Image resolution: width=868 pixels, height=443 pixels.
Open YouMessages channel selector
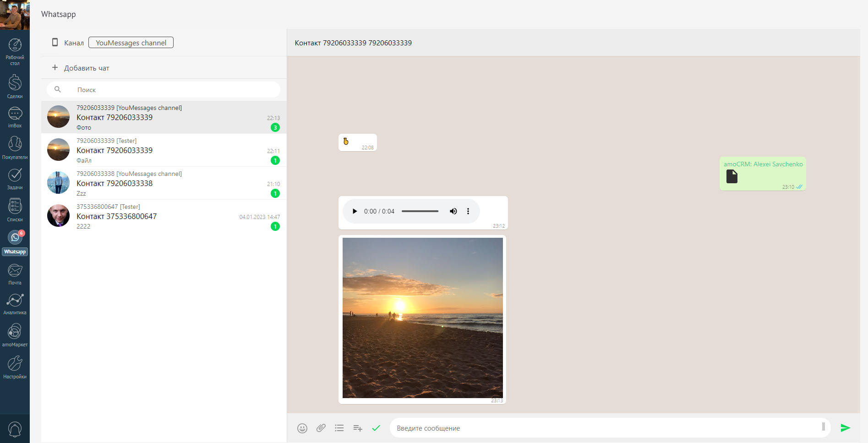pyautogui.click(x=131, y=43)
